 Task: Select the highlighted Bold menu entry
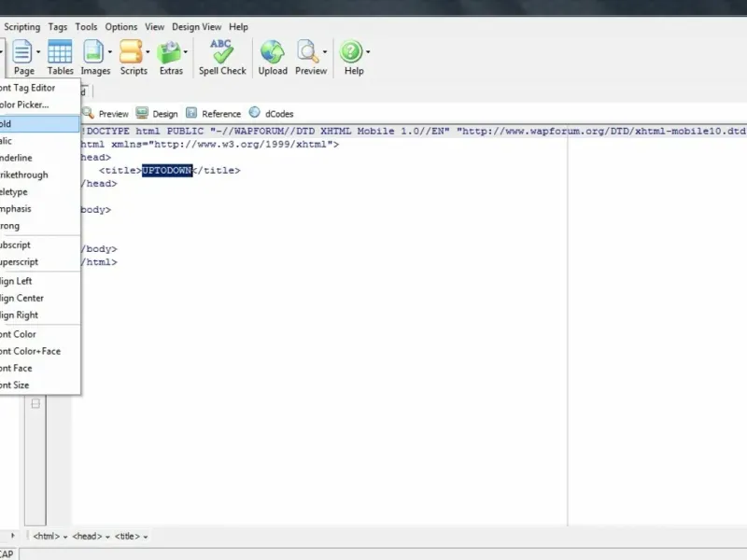click(40, 124)
